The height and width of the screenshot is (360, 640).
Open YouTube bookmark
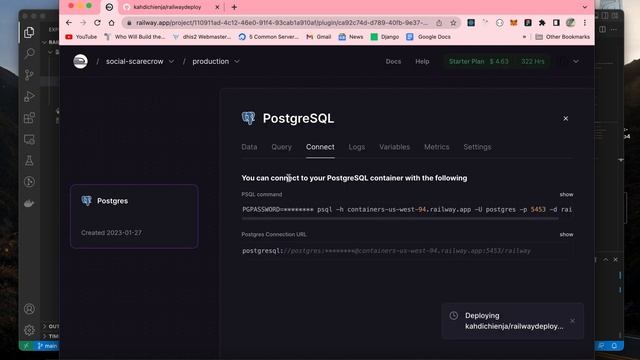(81, 37)
